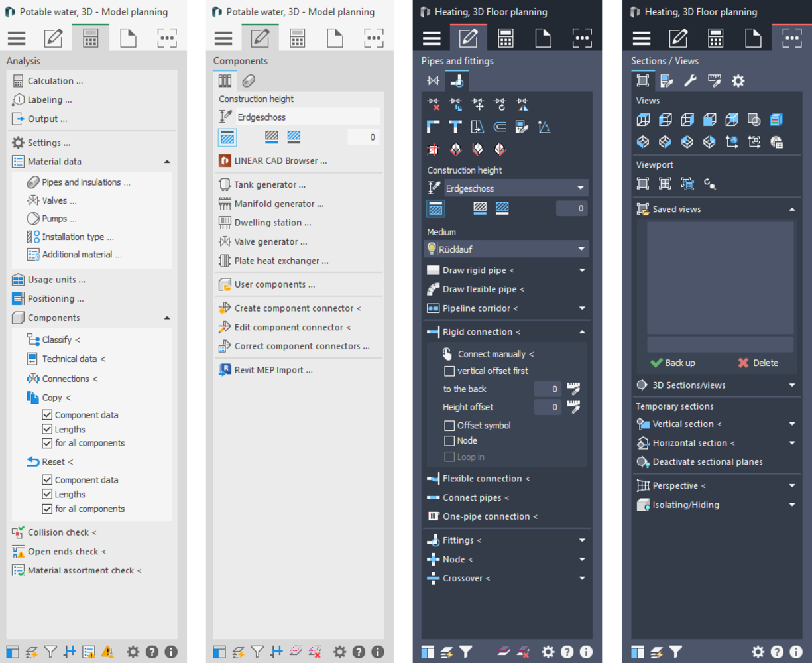Expand Isolating/Hiding options arrow
The image size is (812, 663).
pos(792,505)
